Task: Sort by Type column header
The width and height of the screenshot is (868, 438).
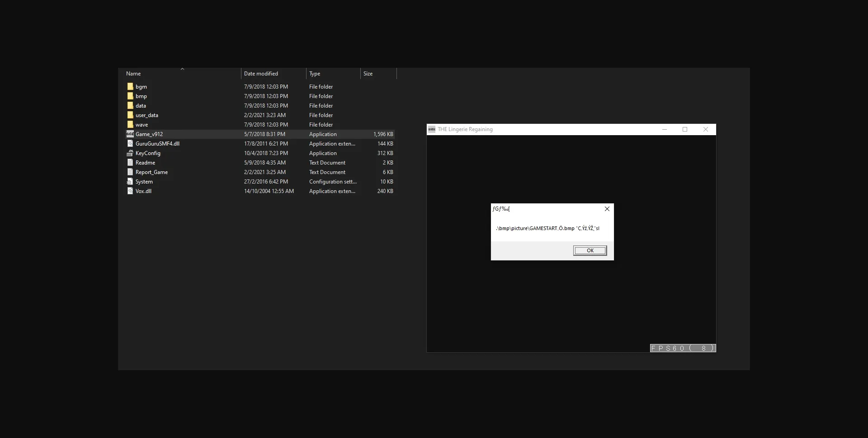Action: (x=315, y=74)
